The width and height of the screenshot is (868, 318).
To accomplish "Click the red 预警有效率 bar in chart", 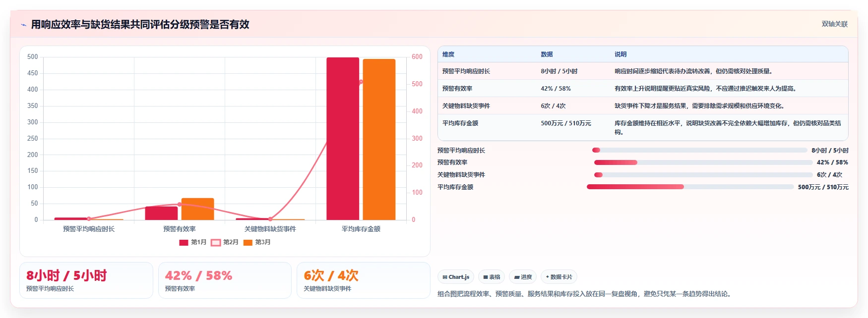I will (x=161, y=213).
